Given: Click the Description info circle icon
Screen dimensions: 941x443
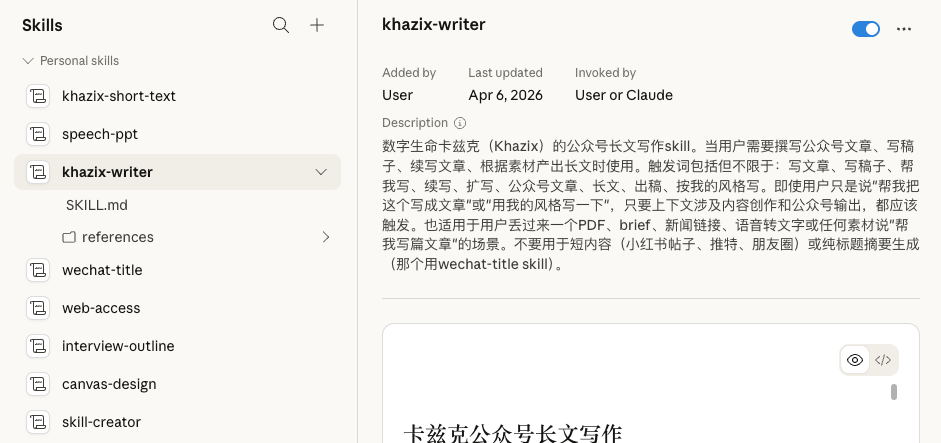Looking at the screenshot, I should [x=460, y=123].
